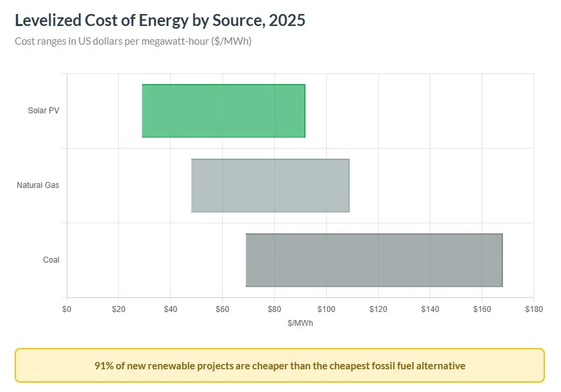Click the 'Coal' axis label
This screenshot has height=392, width=561.
pyautogui.click(x=51, y=260)
